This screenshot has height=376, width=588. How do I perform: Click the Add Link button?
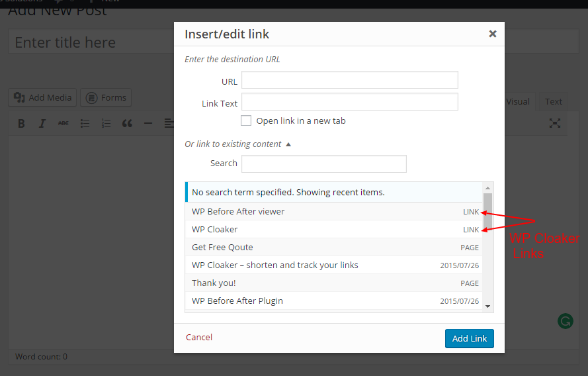tap(469, 338)
